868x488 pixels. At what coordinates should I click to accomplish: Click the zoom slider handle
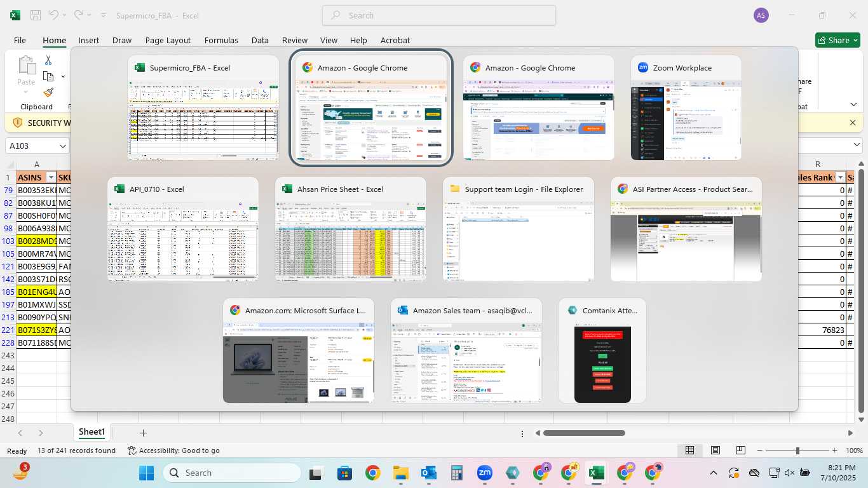(x=797, y=451)
